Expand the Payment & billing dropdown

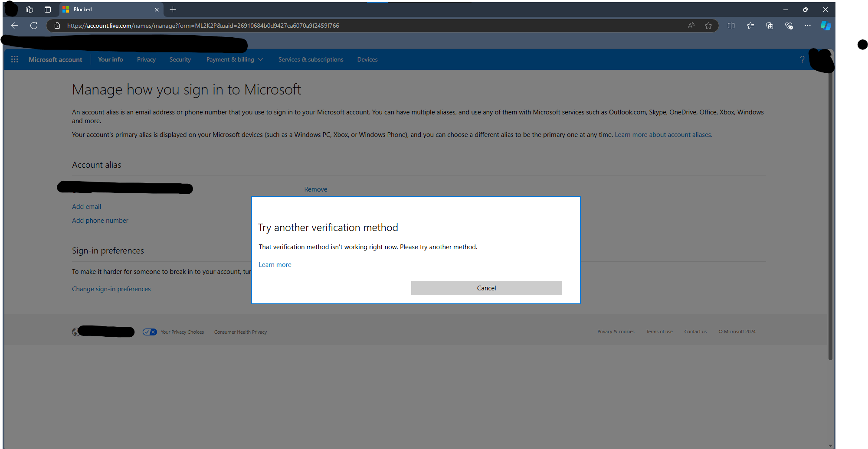[235, 59]
